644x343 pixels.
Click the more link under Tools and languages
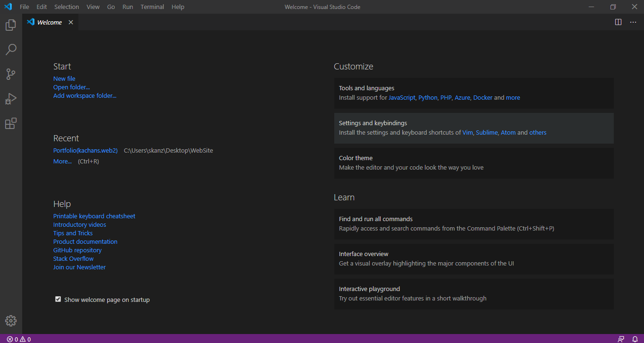(x=513, y=97)
